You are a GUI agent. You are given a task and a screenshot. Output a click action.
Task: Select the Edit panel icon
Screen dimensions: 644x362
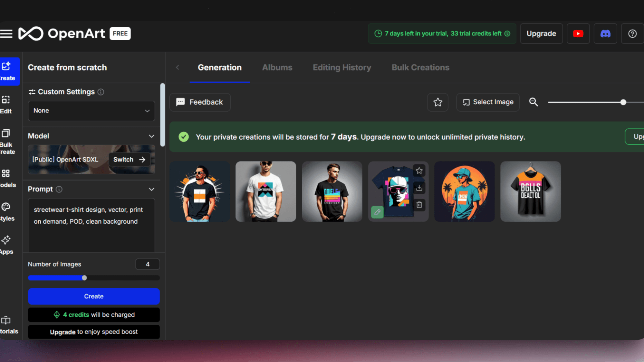coord(6,104)
